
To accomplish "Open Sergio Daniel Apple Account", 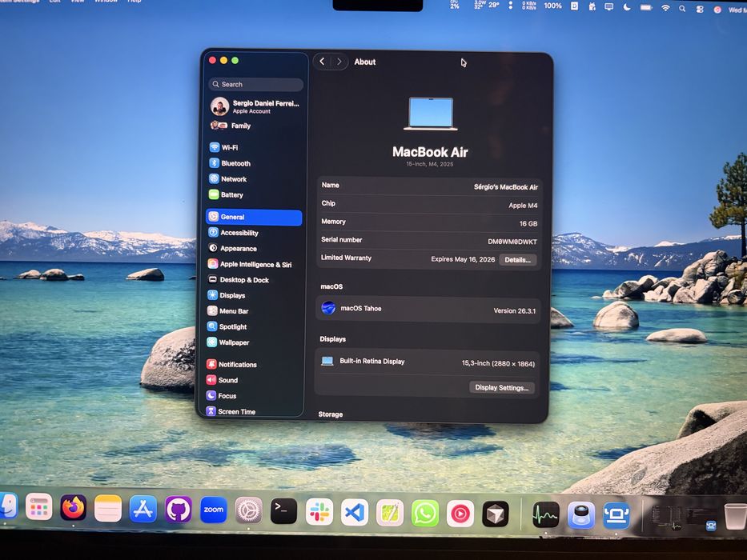I will click(255, 106).
